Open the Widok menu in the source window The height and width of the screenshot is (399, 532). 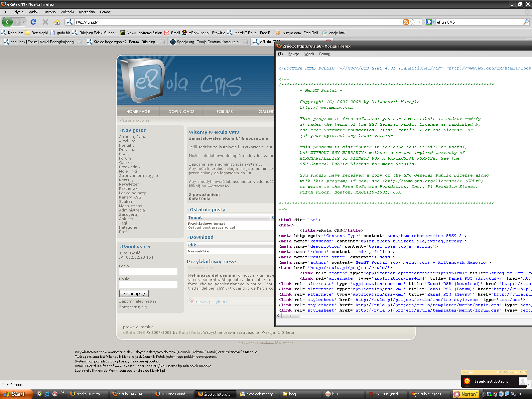[309, 54]
